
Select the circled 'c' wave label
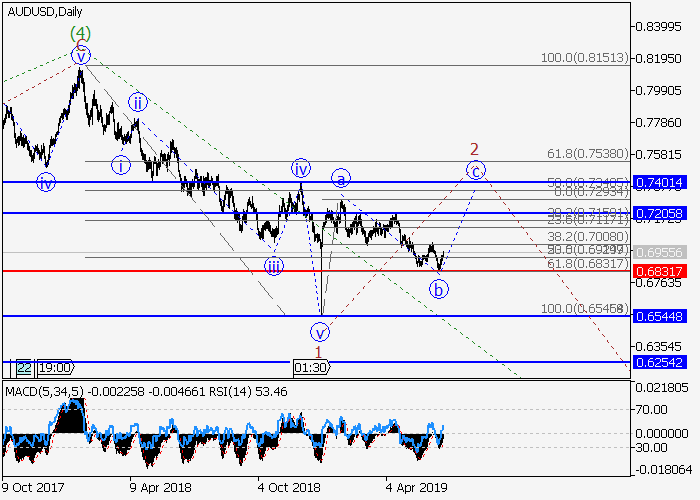tap(477, 171)
